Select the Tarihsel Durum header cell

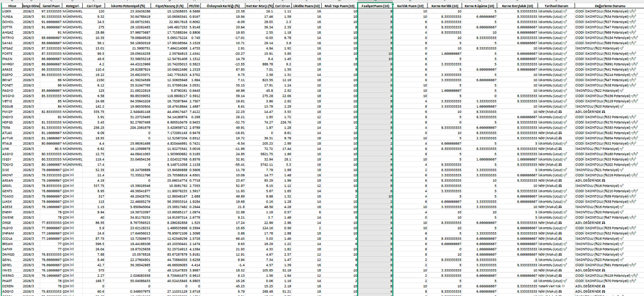(x=556, y=6)
